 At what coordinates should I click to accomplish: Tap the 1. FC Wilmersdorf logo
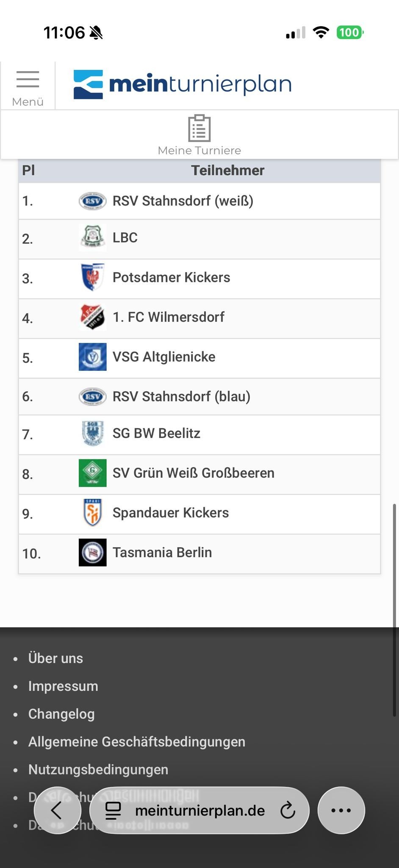(92, 317)
